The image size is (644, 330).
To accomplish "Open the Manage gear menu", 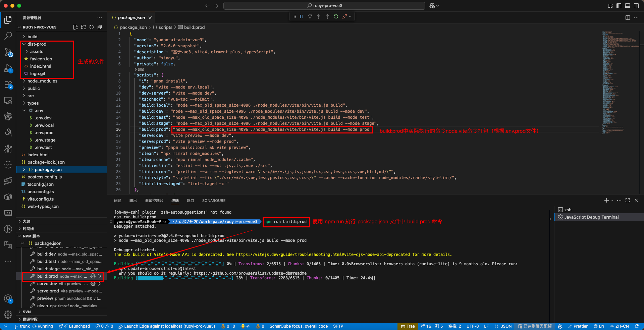I will (8, 315).
